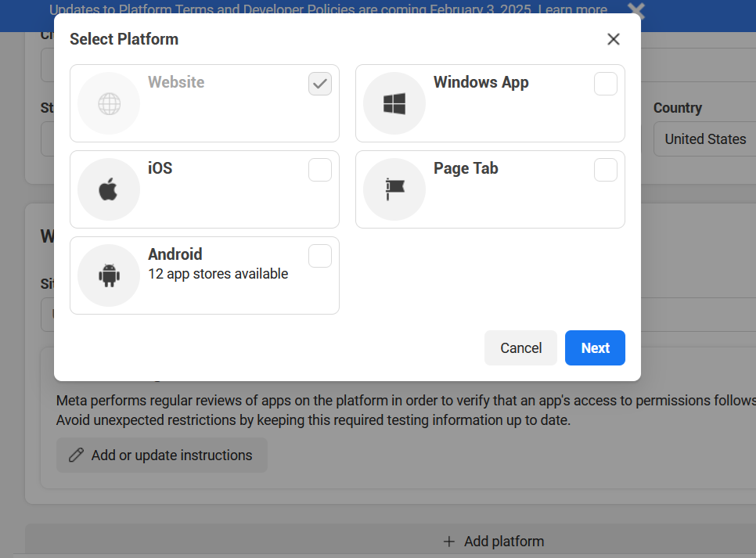Check the Windows App checkbox
Screen dimensions: 756x558
606,84
